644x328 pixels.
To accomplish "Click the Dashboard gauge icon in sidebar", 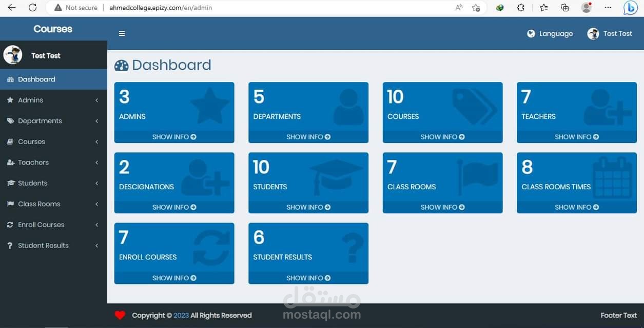I will (10, 79).
